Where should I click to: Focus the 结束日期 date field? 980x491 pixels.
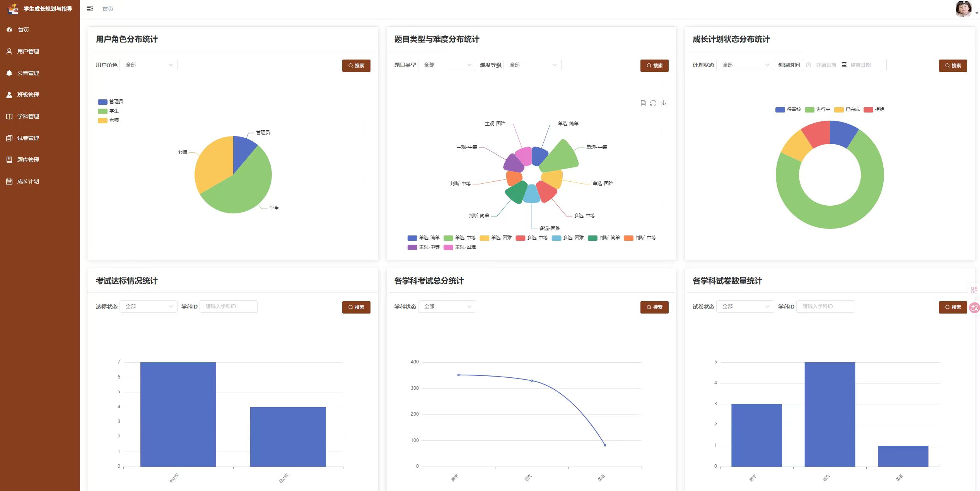pyautogui.click(x=861, y=65)
